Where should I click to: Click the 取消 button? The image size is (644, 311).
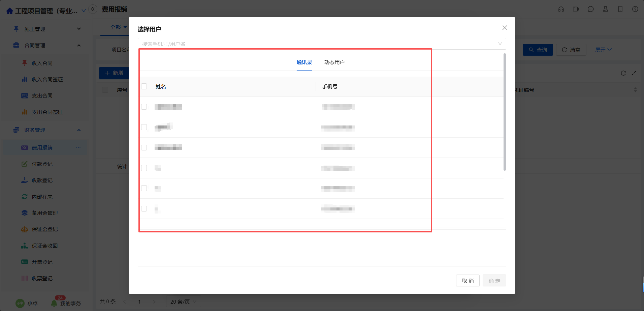468,281
